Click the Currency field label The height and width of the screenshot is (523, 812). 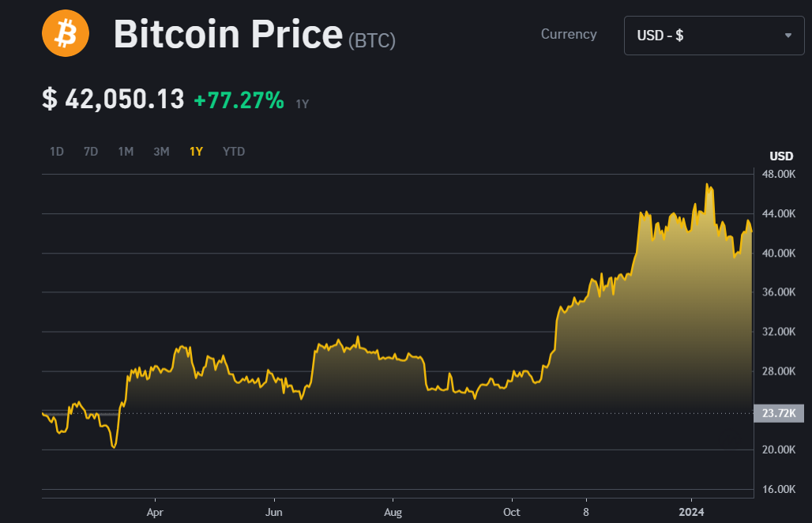click(x=569, y=35)
